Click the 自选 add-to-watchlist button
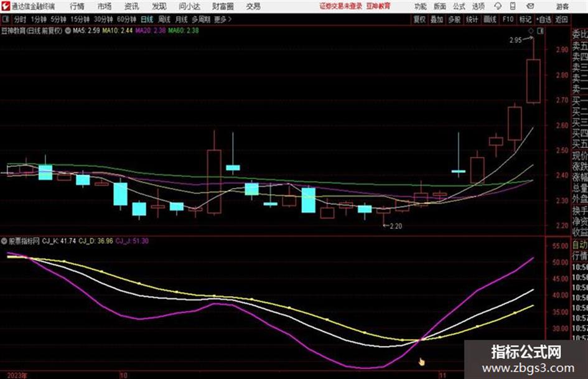The height and width of the screenshot is (379, 588). [543, 19]
